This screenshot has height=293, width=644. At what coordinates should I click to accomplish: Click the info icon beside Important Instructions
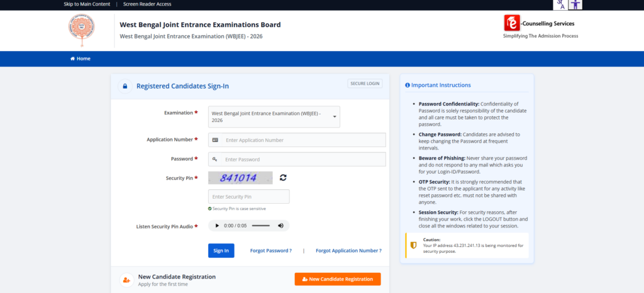click(x=408, y=86)
